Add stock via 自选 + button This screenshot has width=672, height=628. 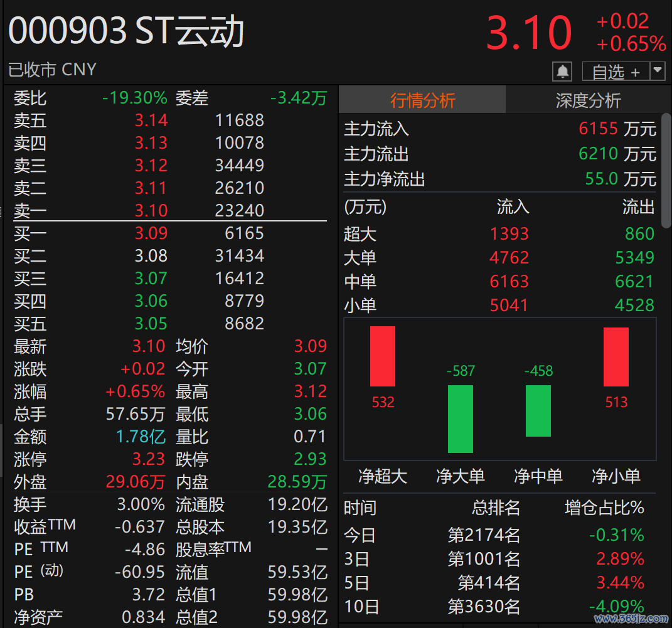(616, 72)
